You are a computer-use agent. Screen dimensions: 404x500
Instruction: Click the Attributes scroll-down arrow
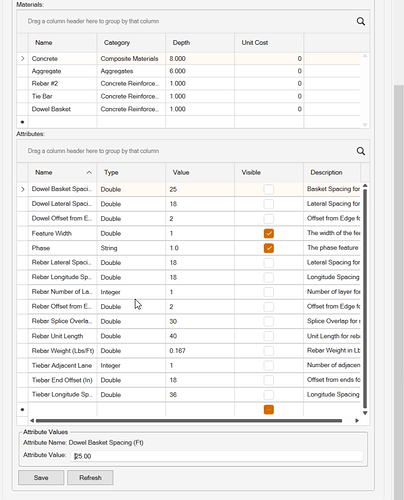click(x=365, y=413)
